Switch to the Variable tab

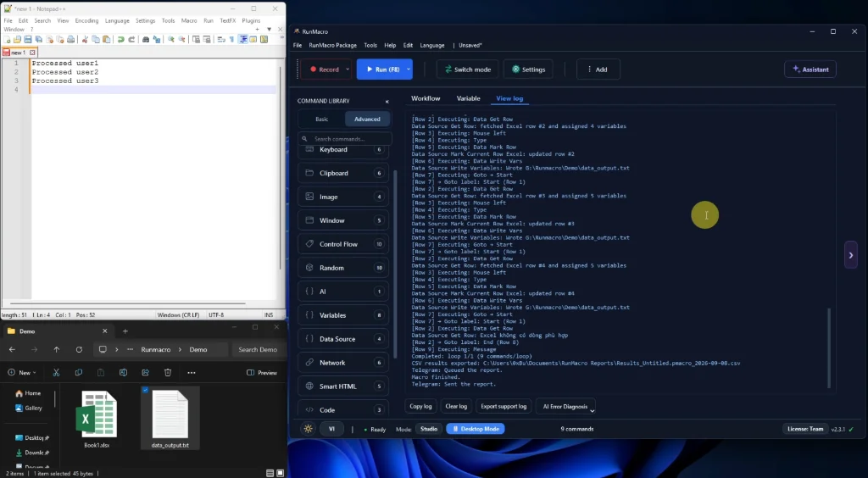(x=468, y=98)
